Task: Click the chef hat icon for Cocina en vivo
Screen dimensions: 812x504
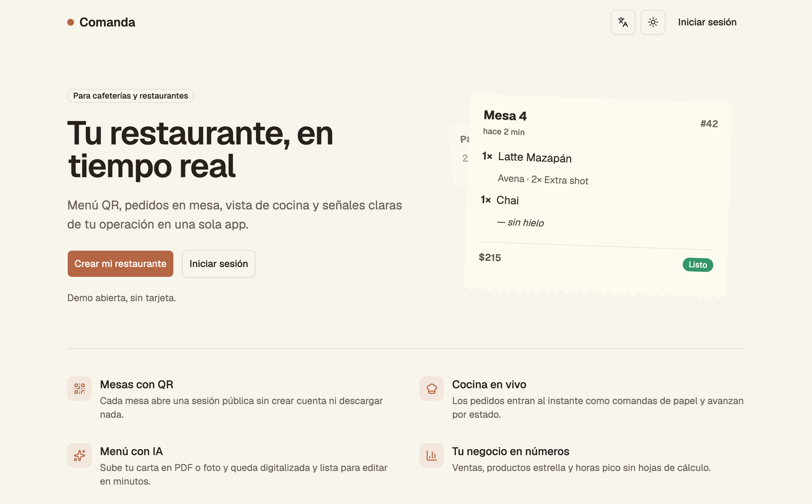Action: (x=431, y=388)
